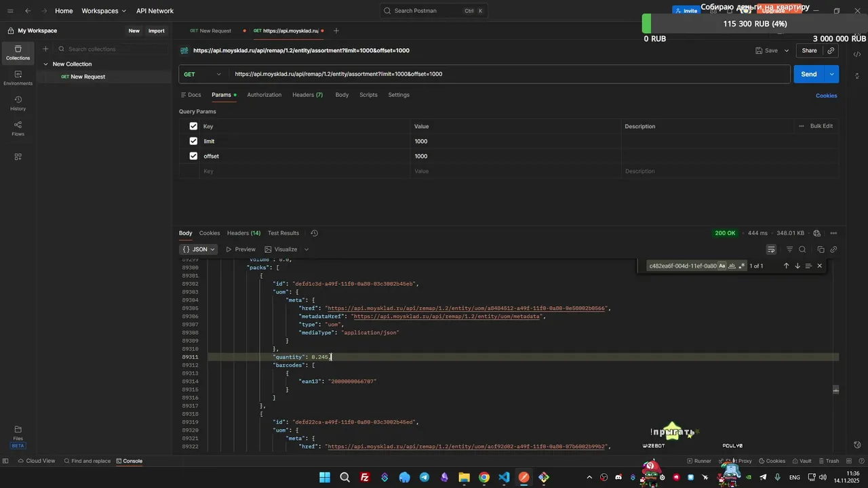The height and width of the screenshot is (488, 868).
Task: Send the GET request
Action: point(809,74)
